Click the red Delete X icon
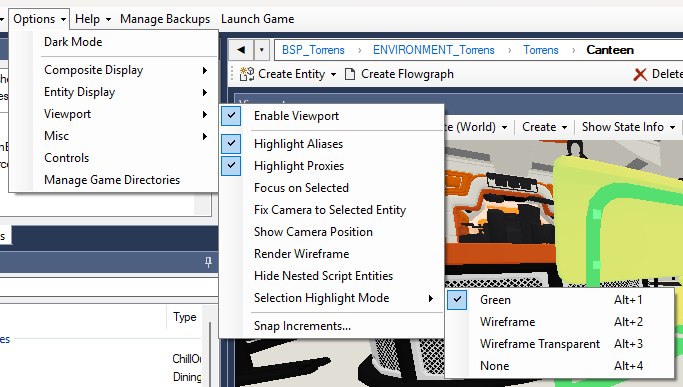The width and height of the screenshot is (683, 387). coord(640,75)
